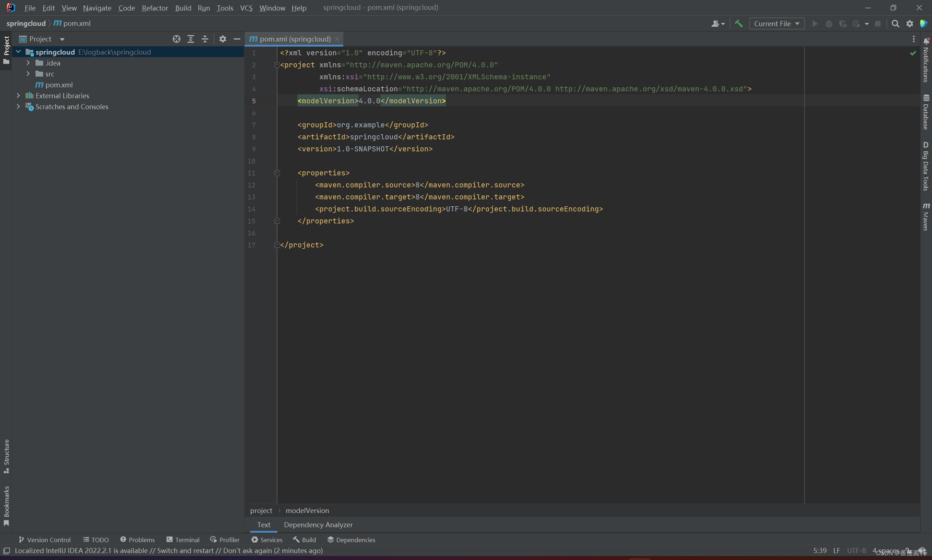932x560 pixels.
Task: Open the Maven tool window sidebar
Action: (925, 216)
